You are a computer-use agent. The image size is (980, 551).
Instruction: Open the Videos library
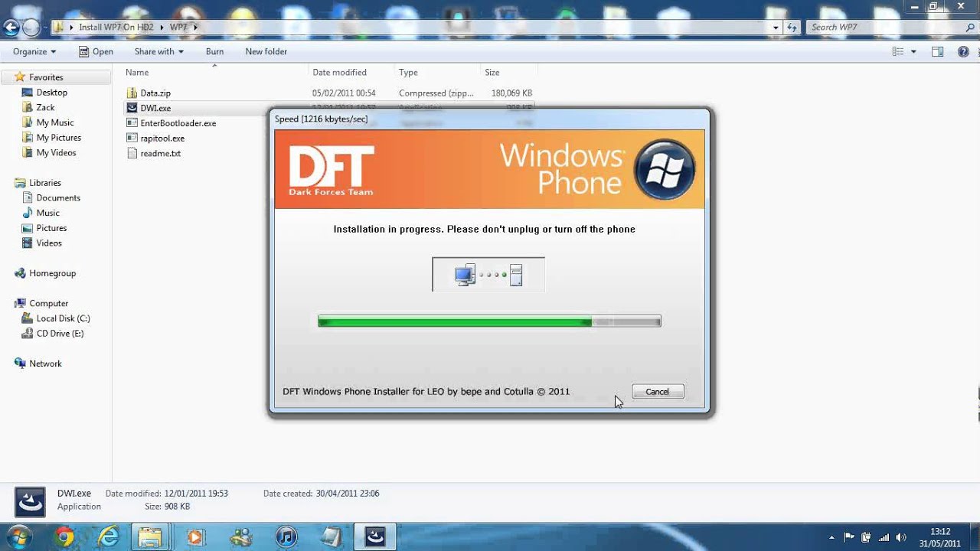[x=49, y=243]
